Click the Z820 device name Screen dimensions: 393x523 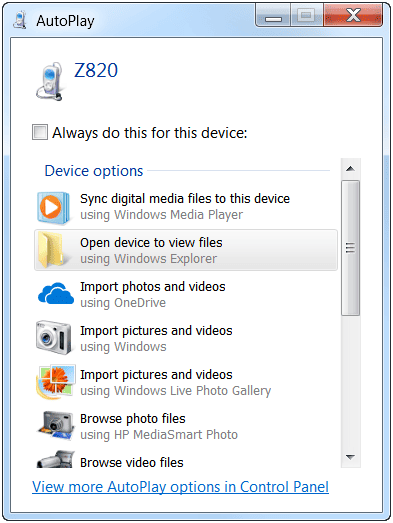tap(96, 70)
